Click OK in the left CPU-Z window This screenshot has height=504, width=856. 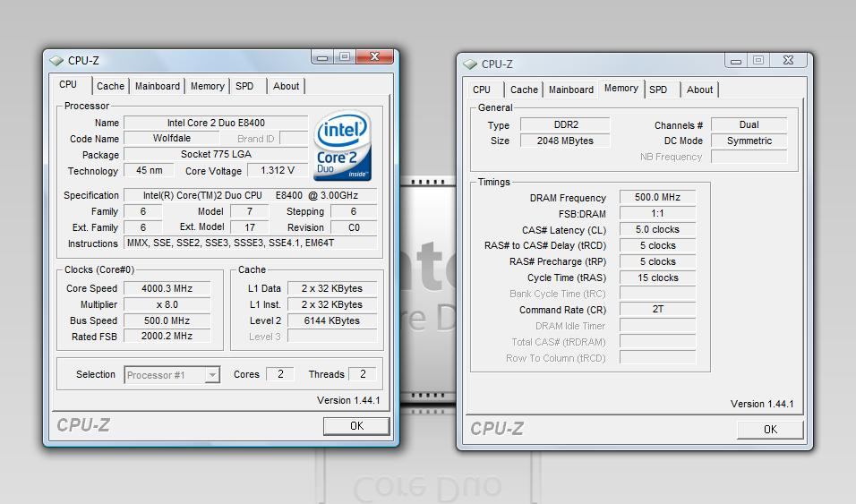click(x=356, y=426)
